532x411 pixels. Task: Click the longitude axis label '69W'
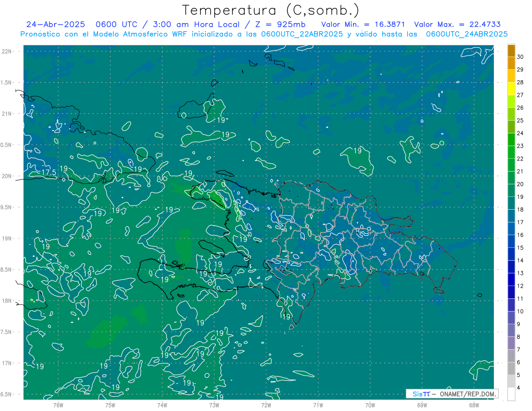pyautogui.click(x=422, y=405)
